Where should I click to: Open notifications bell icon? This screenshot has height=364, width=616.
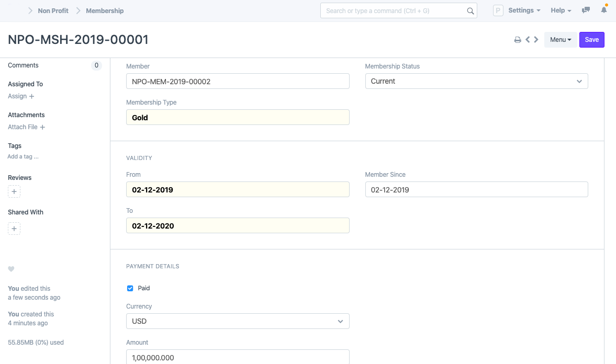pos(604,10)
